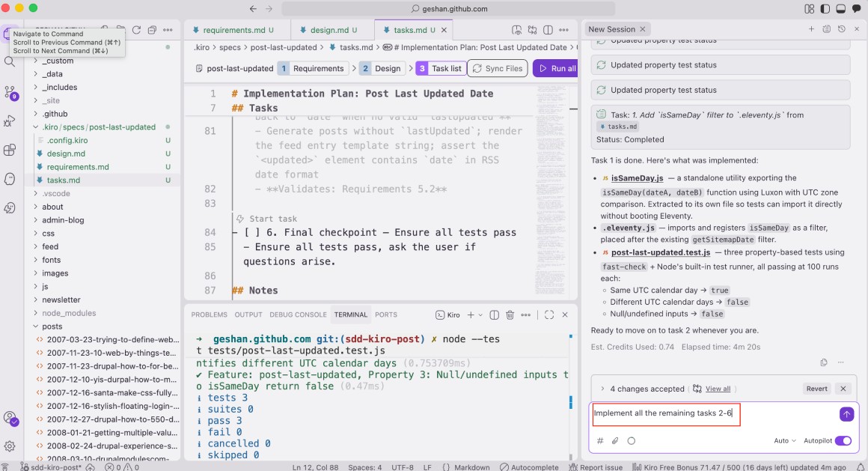868x471 pixels.
Task: Toggle the primary sidebar visibility
Action: click(825, 9)
